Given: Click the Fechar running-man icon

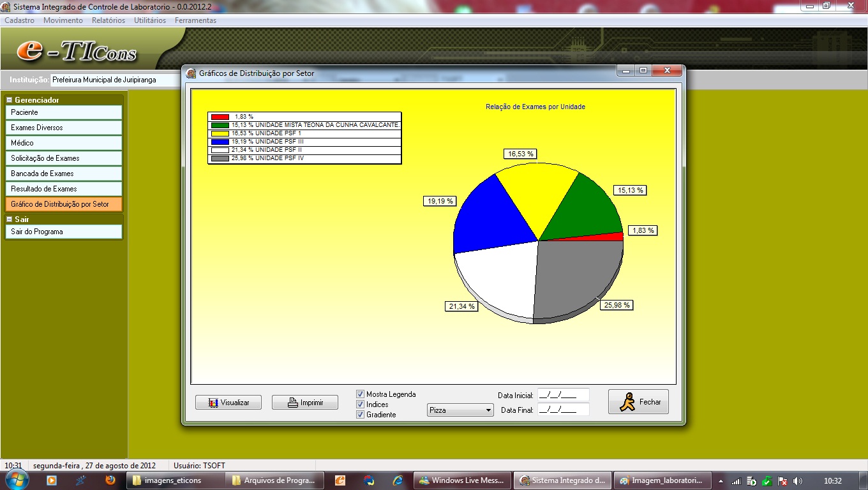Looking at the screenshot, I should 628,402.
